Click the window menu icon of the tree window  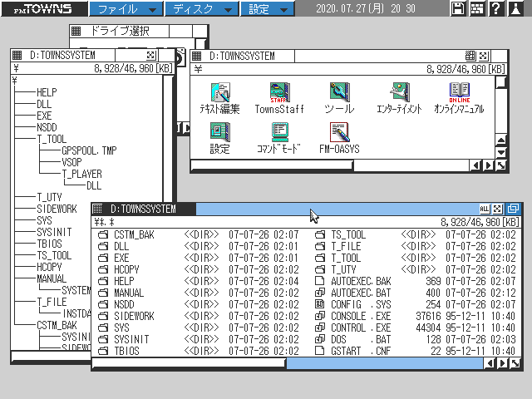point(17,55)
